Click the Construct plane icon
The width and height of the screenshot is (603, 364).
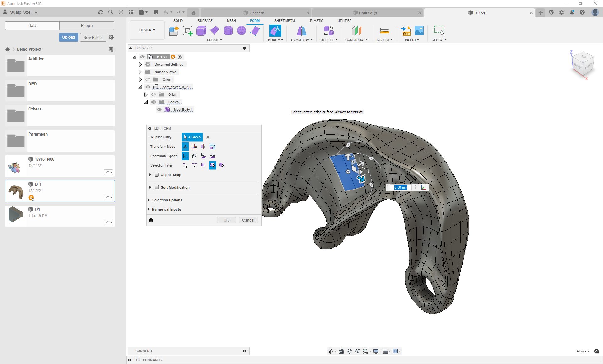coord(356,31)
